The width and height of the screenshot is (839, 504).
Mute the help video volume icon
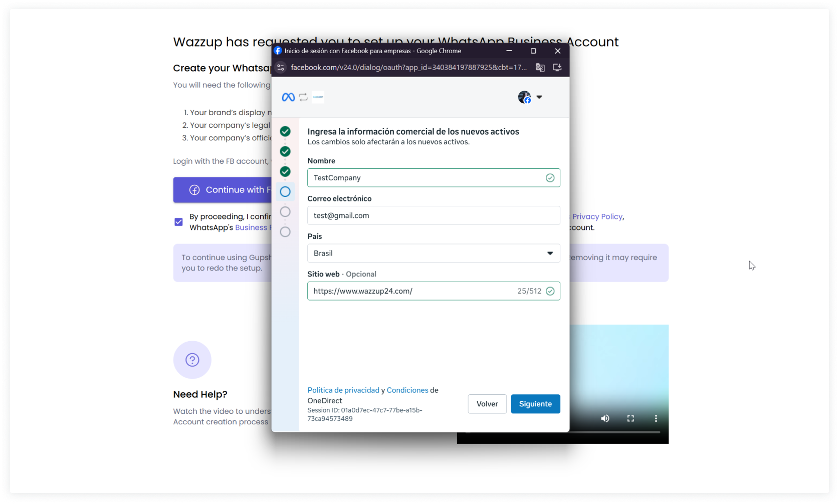point(605,418)
